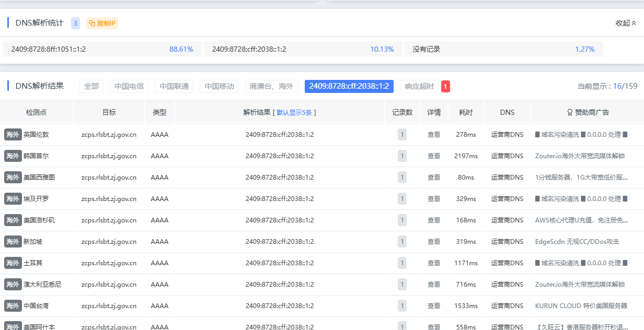Show 响应超时 results

coord(419,86)
